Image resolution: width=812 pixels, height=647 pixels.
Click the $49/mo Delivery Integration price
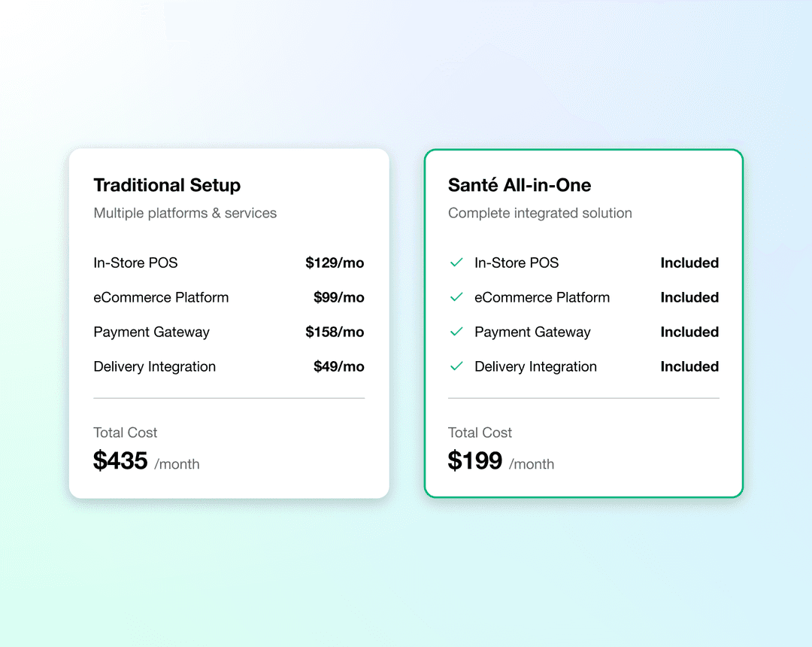pyautogui.click(x=338, y=366)
